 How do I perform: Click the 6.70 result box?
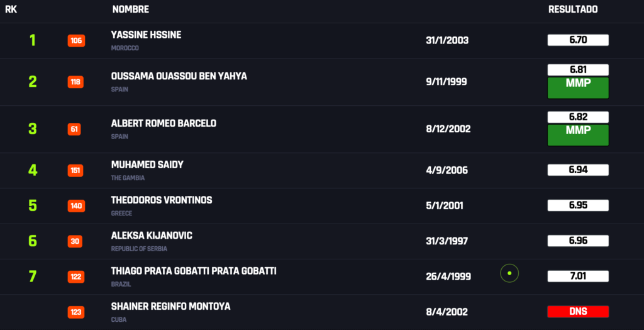(578, 40)
